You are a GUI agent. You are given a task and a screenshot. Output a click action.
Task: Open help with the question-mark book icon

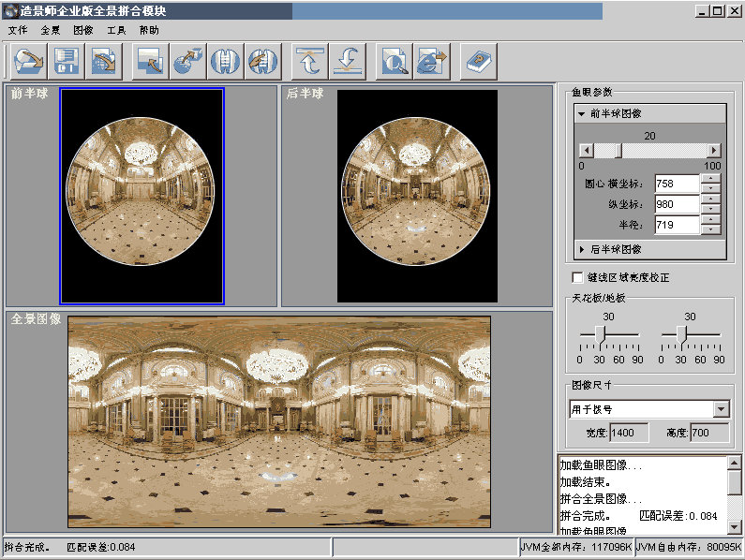coord(479,61)
